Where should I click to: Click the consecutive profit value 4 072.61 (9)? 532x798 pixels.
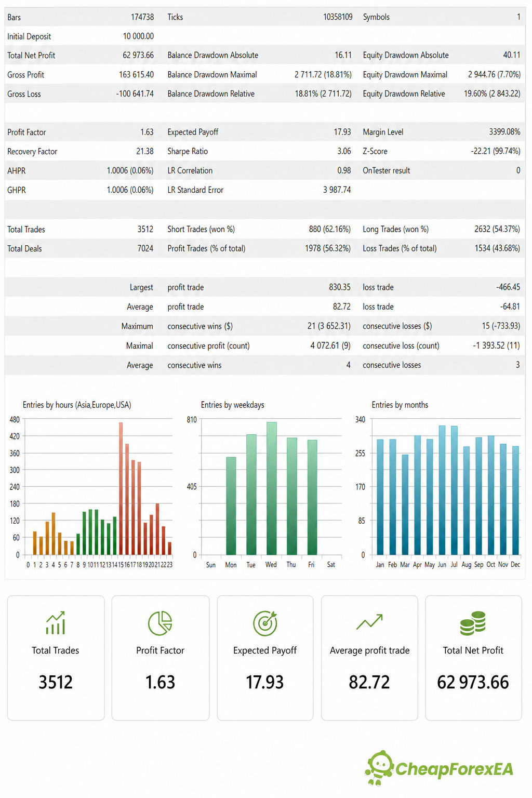point(331,346)
